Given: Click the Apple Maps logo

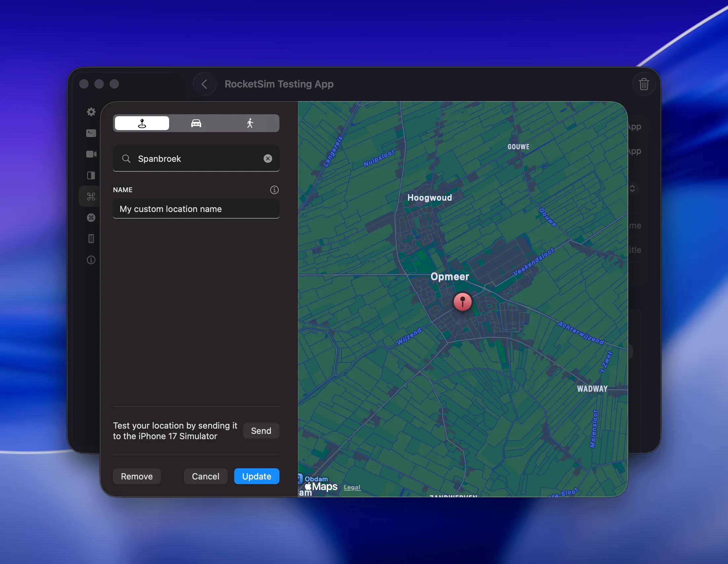Looking at the screenshot, I should click(321, 487).
